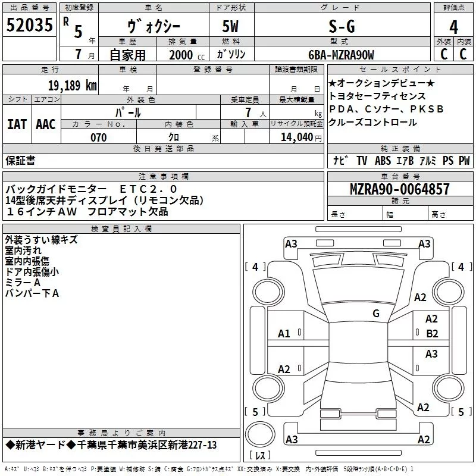
Task: Select inspector note ミラーA
Action: coord(23,282)
